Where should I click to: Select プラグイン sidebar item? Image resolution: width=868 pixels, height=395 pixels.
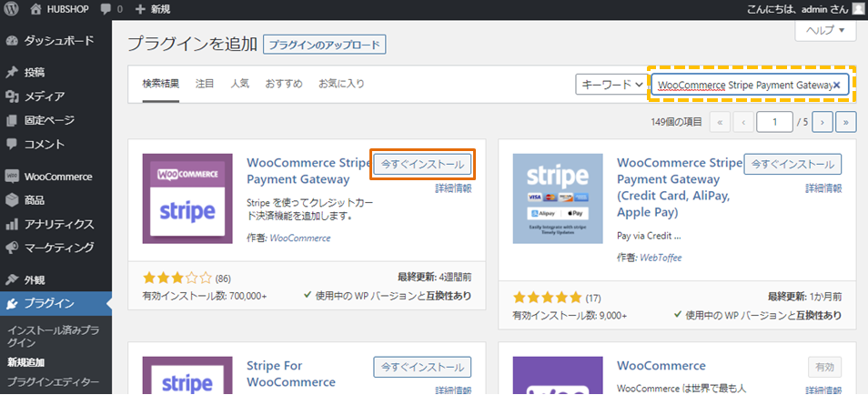coord(56,304)
